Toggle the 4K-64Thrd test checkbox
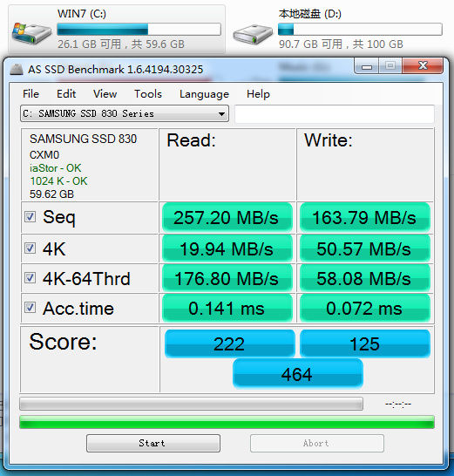Screen dimensions: 454x476 pyautogui.click(x=30, y=278)
